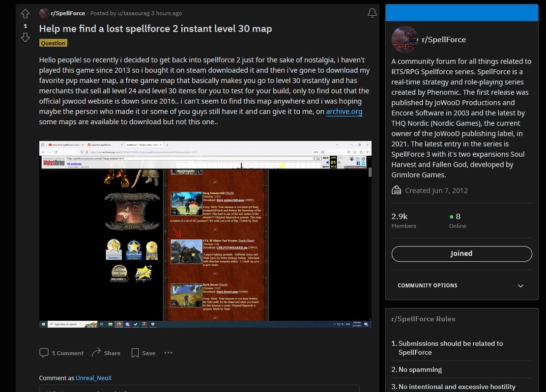Toggle the Joined community button
This screenshot has height=392, width=546.
point(461,253)
